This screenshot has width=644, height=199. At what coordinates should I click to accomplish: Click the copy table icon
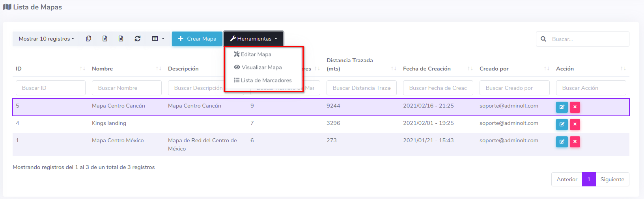pos(89,39)
